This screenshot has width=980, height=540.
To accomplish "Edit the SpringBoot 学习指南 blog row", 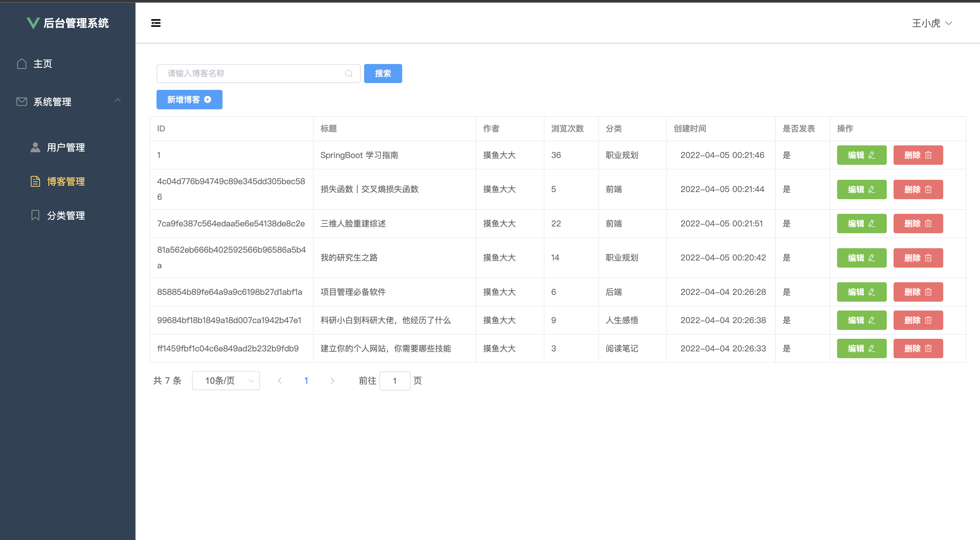I will tap(861, 155).
